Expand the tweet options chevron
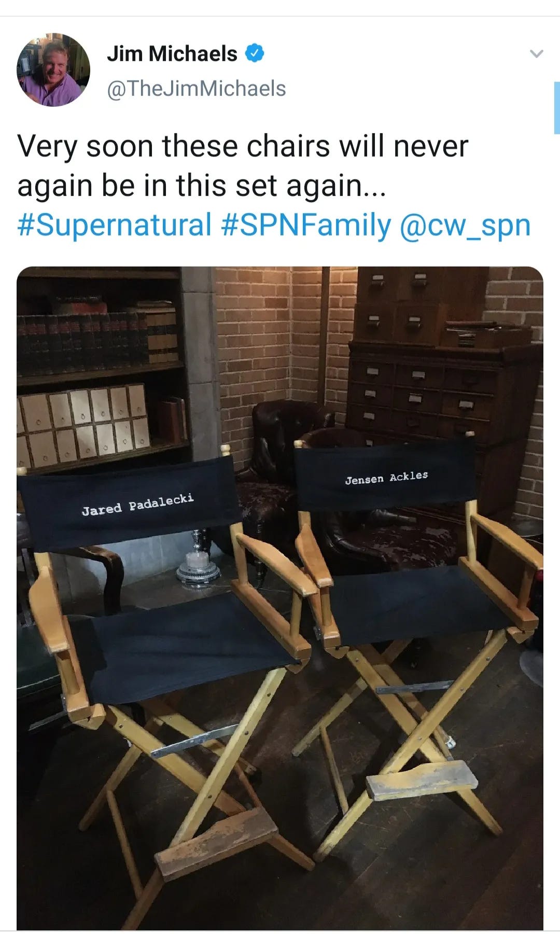Image resolution: width=560 pixels, height=934 pixels. click(537, 53)
